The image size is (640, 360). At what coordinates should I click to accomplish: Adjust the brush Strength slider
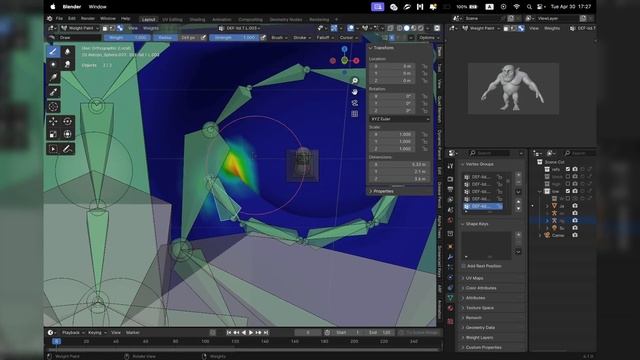234,38
